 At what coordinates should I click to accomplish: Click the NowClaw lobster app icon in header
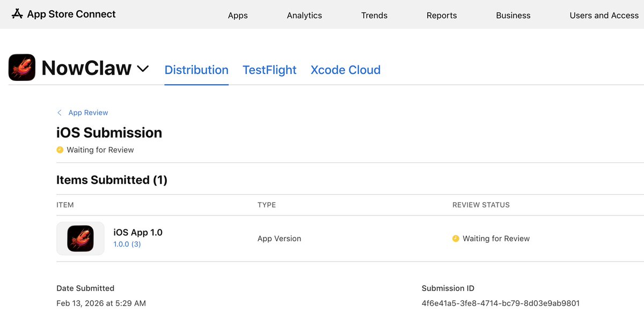point(22,68)
